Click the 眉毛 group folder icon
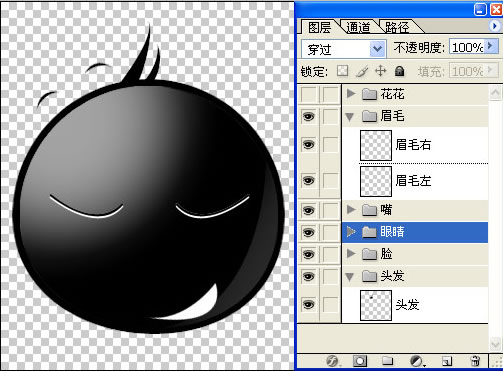503x371 pixels. [369, 116]
